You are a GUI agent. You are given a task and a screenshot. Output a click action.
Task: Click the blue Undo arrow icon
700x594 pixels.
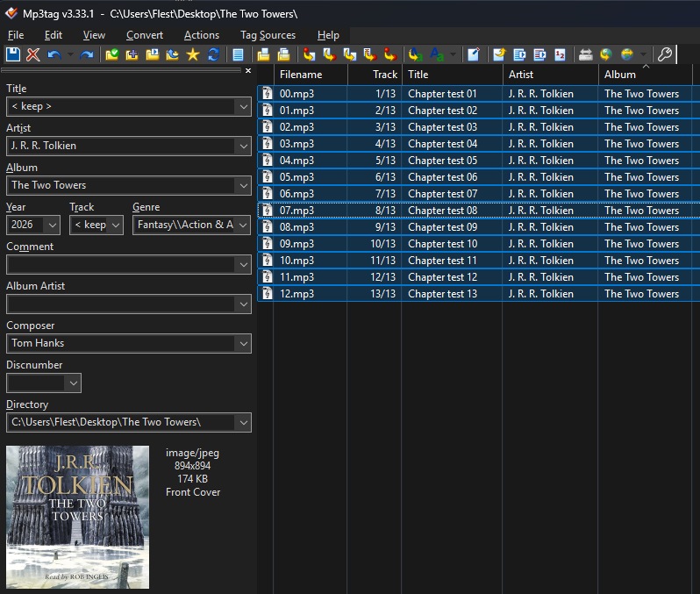tap(54, 54)
